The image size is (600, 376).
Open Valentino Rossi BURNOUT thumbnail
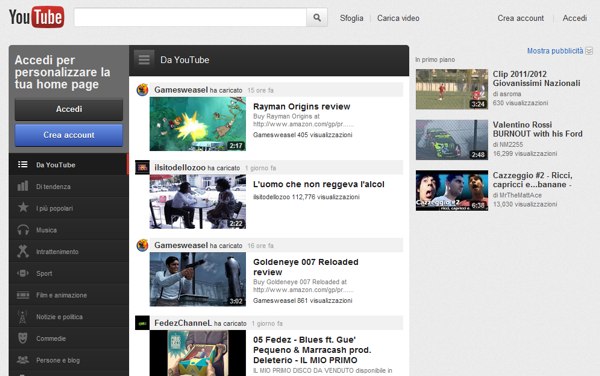[x=452, y=140]
